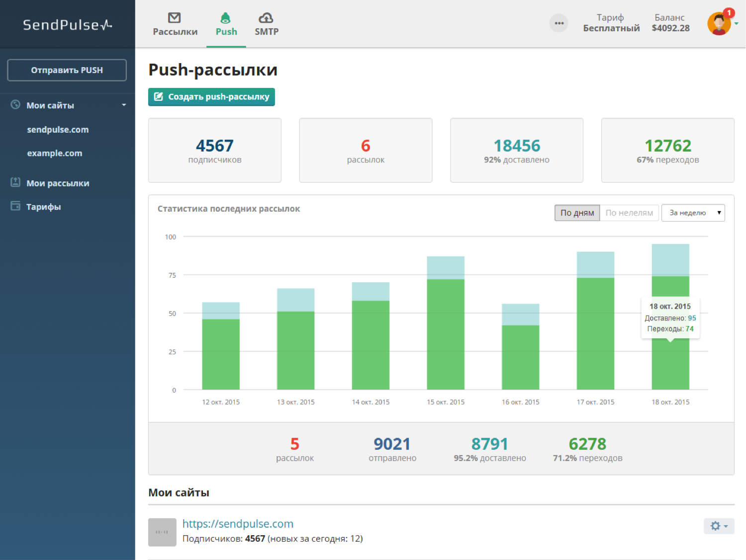Viewport: 746px width, 560px height.
Task: Open the https://sendpulse.com link
Action: [x=238, y=524]
